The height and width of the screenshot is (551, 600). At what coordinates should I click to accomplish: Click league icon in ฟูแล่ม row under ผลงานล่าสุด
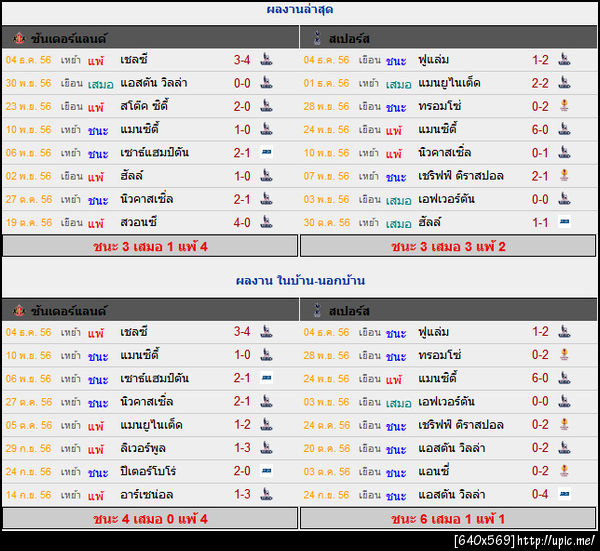pyautogui.click(x=564, y=60)
